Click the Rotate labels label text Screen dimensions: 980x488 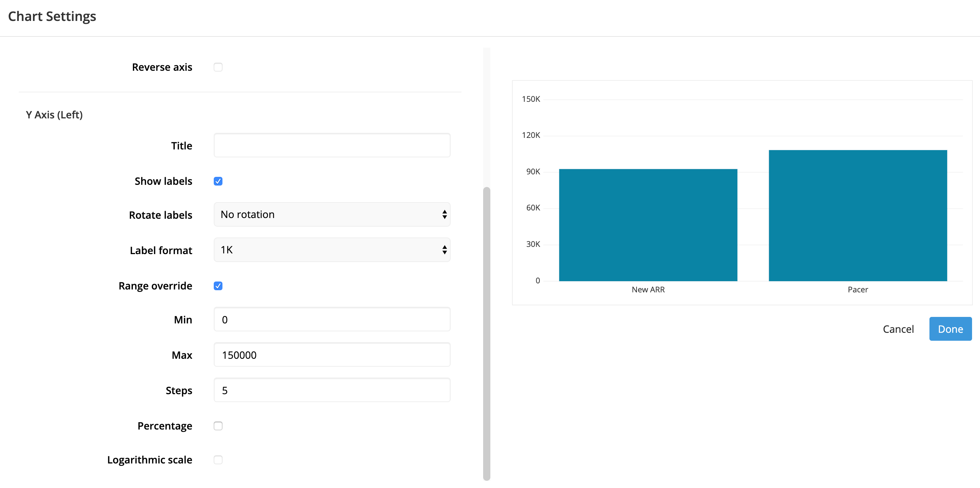(x=161, y=215)
